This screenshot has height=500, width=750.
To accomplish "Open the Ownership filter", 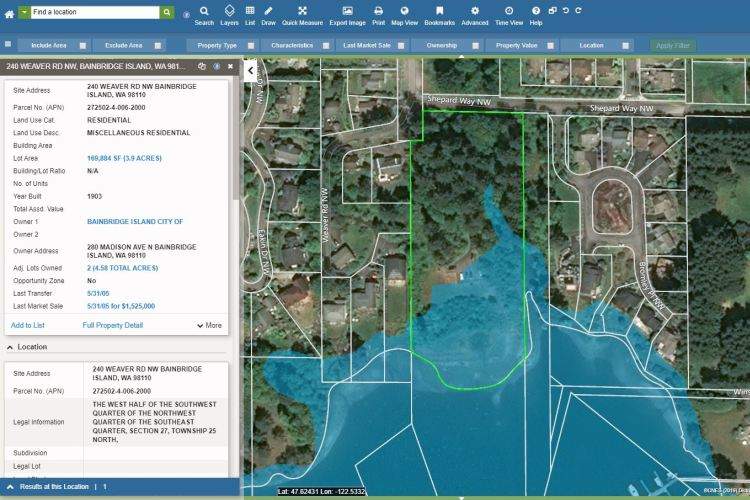I will coord(441,45).
